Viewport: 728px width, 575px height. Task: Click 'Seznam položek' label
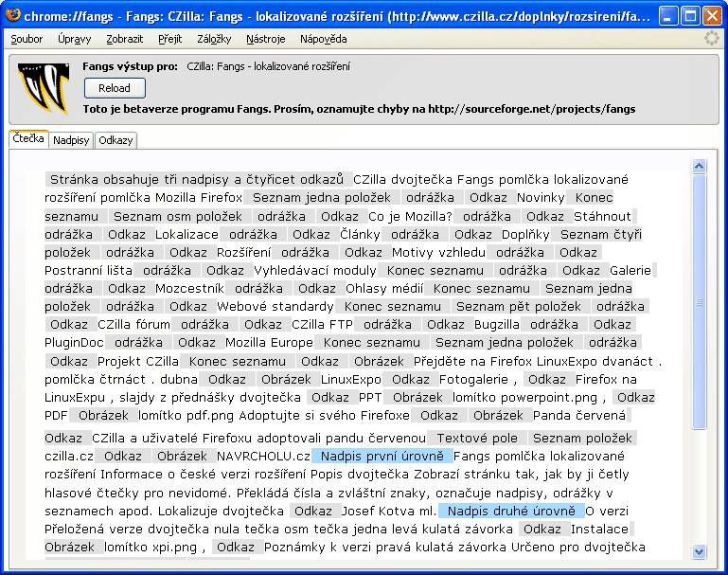tap(582, 439)
